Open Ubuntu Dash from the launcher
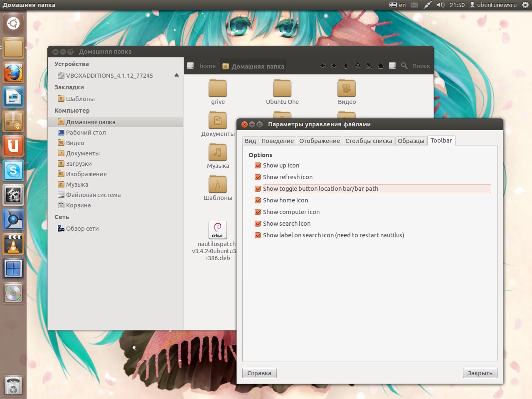Screen dimensions: 532x399 [13, 23]
